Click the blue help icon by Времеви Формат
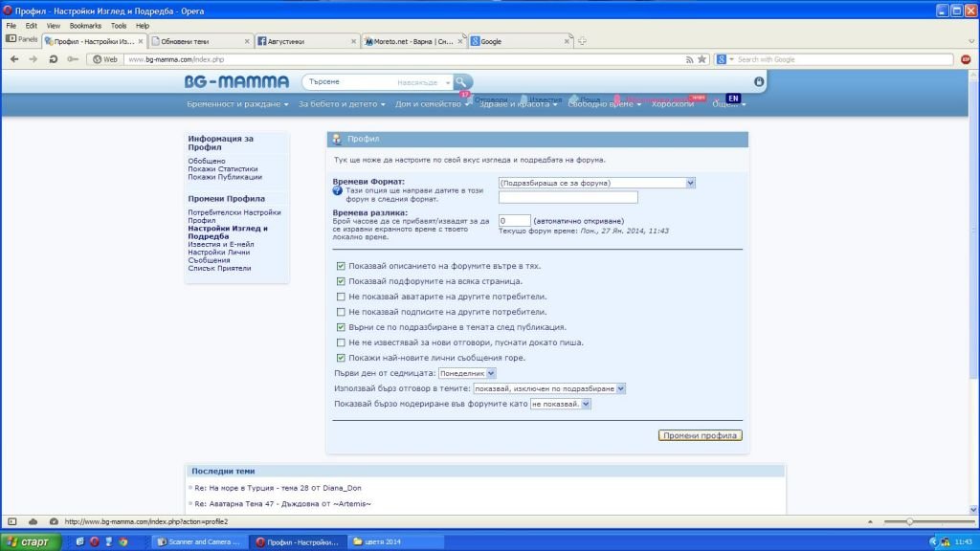This screenshot has width=980, height=551. 338,191
